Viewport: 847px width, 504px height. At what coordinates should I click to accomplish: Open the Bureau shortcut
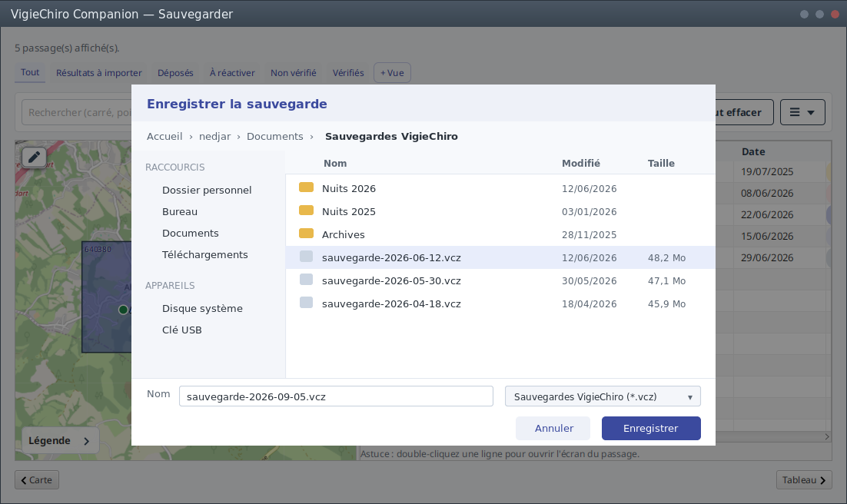click(x=180, y=212)
